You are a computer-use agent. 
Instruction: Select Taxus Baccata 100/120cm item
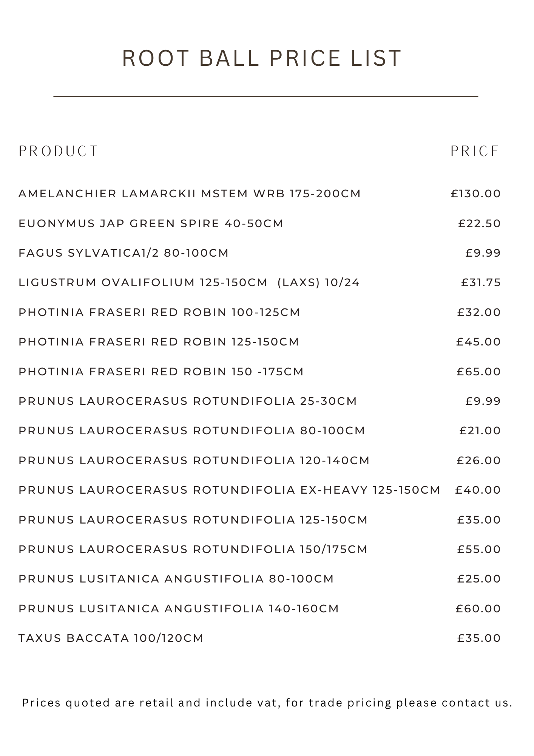pyautogui.click(x=111, y=638)
